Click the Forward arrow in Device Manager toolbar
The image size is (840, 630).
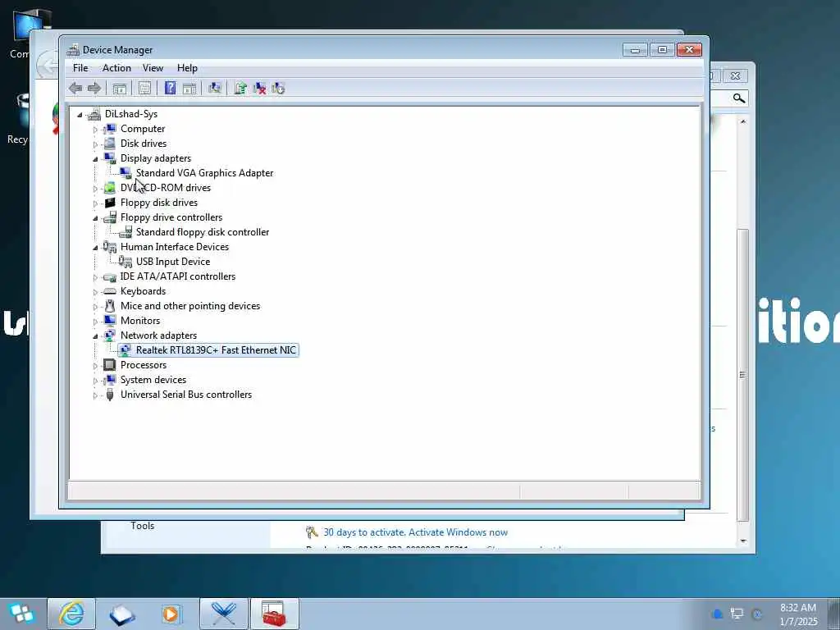pos(94,89)
